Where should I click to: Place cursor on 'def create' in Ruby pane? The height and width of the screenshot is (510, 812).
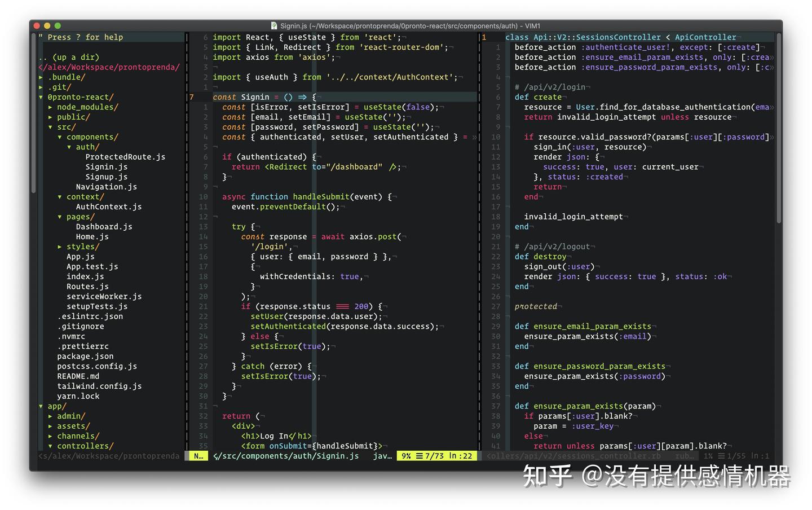538,97
